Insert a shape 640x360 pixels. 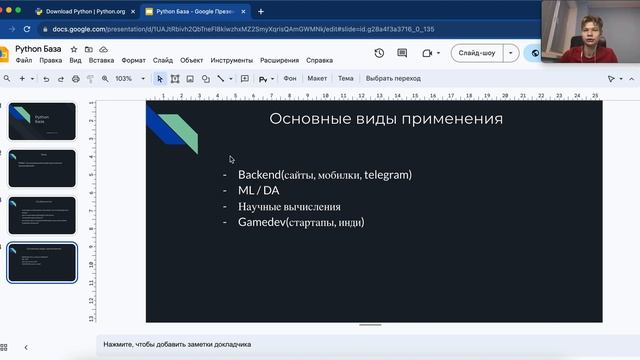[206, 79]
